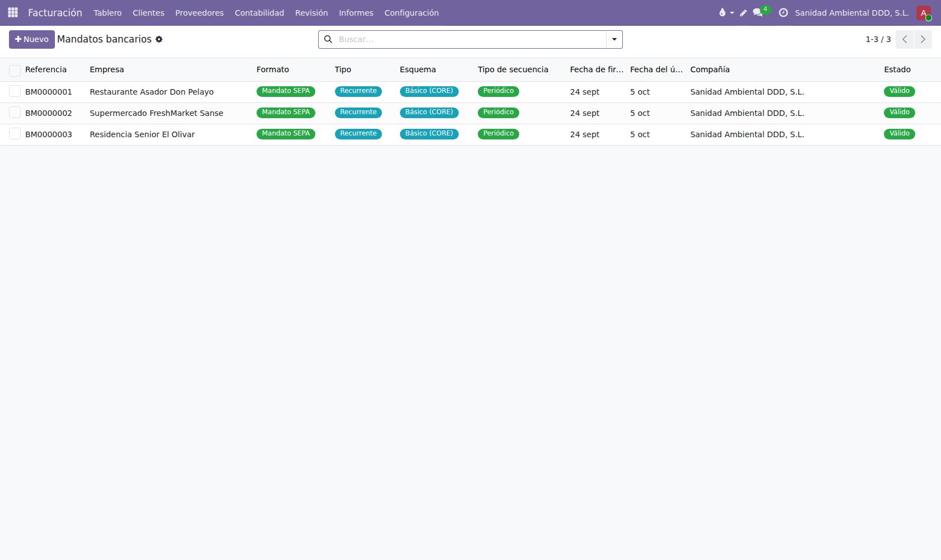Screen dimensions: 941x560
Task: Toggle the select-all records checkbox
Action: 15,70
